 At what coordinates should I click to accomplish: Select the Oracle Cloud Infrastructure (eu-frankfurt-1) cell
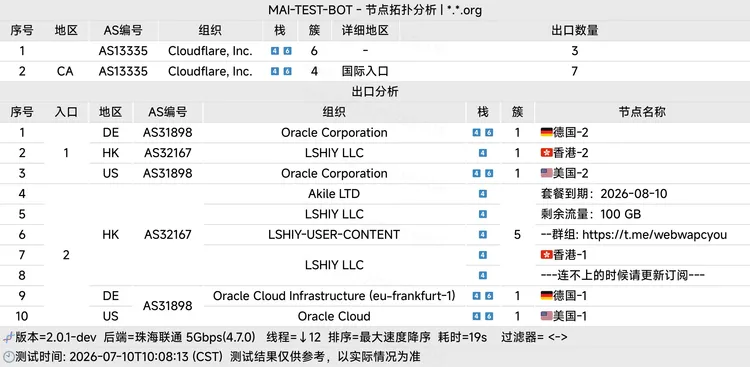[x=334, y=296]
